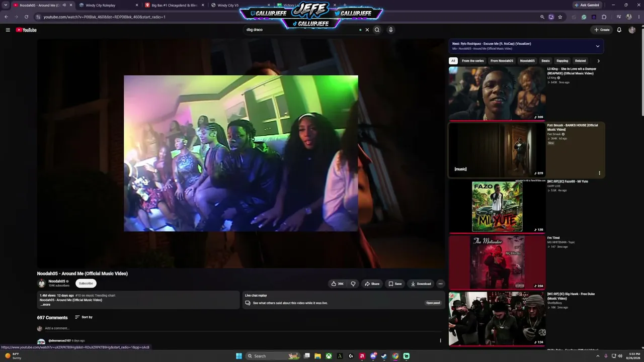The image size is (644, 362).
Task: Open the Chrome three-dot menu
Action: tap(638, 17)
